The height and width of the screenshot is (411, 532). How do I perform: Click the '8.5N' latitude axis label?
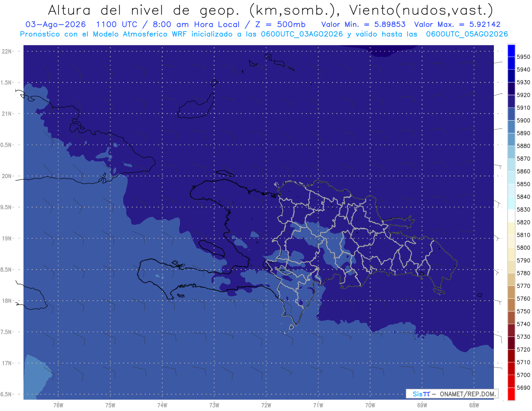(x=7, y=270)
